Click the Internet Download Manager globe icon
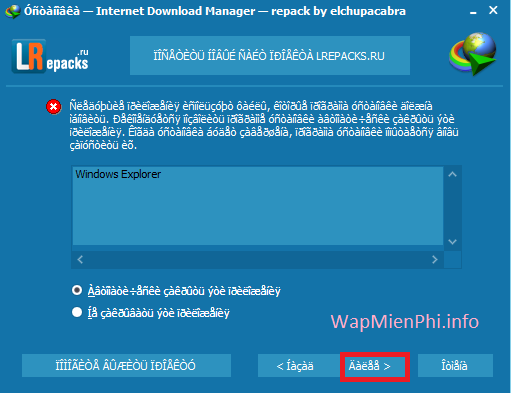511x393 pixels. tap(472, 53)
